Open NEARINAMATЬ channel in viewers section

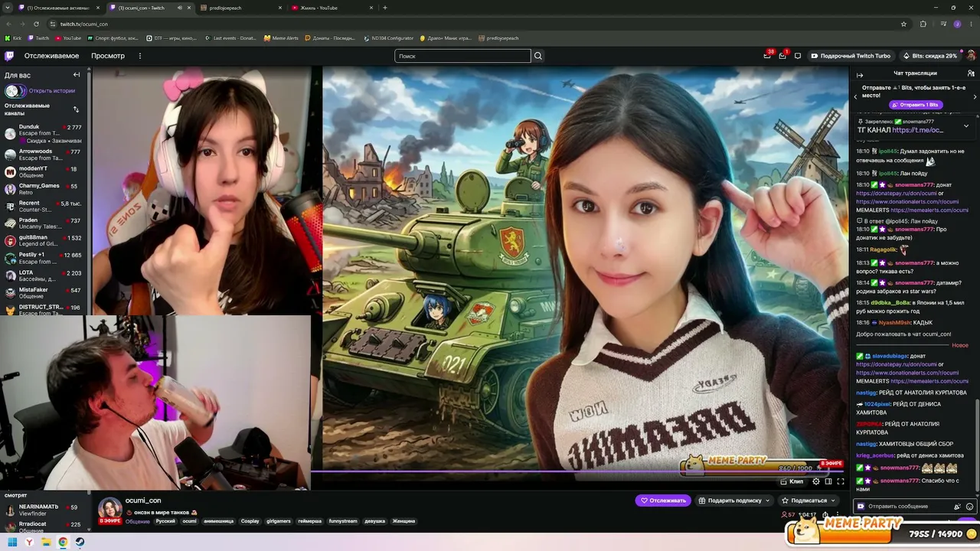44,510
